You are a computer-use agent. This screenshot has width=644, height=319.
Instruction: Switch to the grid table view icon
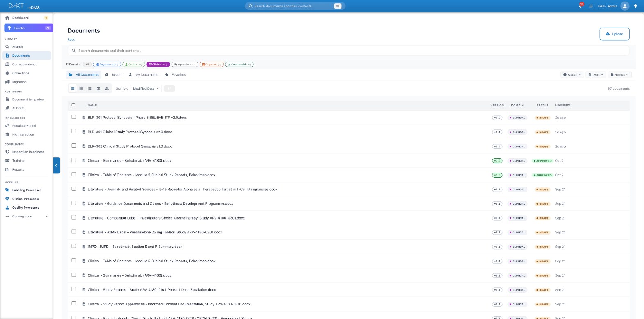(x=81, y=88)
